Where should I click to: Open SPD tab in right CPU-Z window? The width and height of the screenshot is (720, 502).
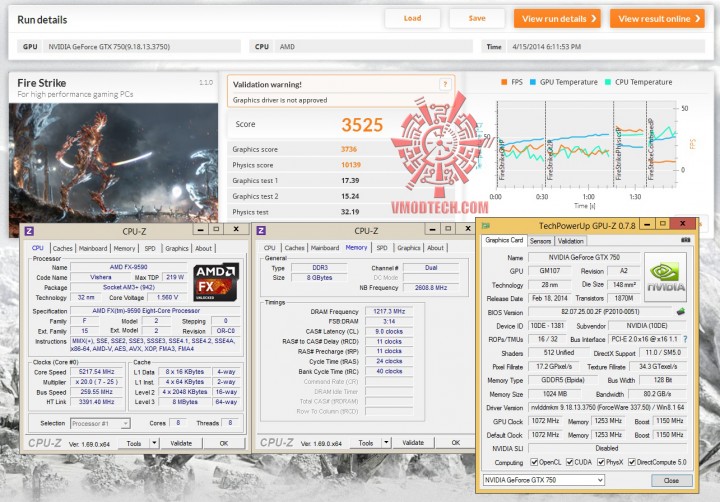[382, 248]
